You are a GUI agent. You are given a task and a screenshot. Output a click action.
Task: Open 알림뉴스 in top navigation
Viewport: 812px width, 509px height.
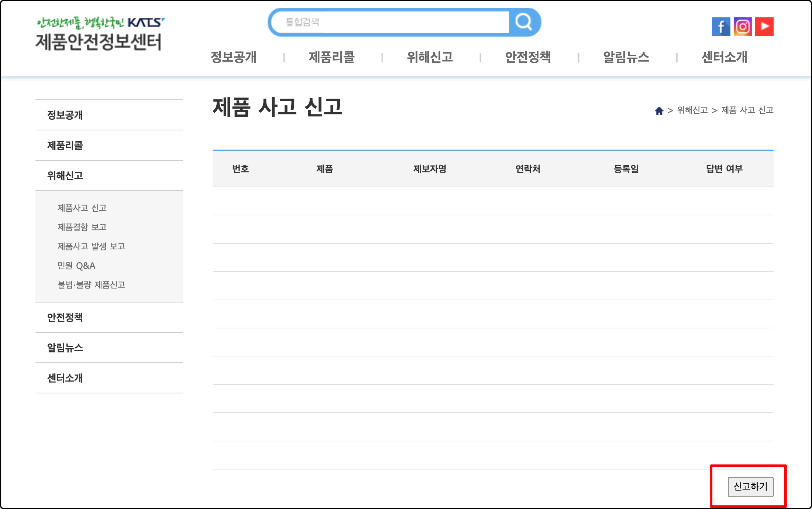click(626, 57)
